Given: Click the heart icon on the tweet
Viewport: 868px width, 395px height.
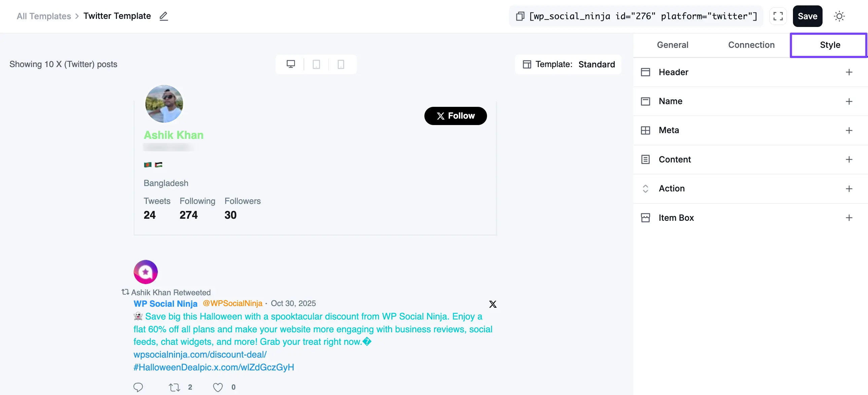Looking at the screenshot, I should click(x=217, y=387).
